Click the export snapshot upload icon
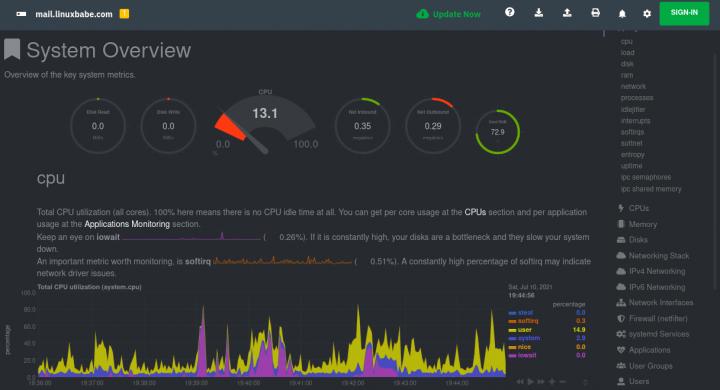 tap(567, 13)
